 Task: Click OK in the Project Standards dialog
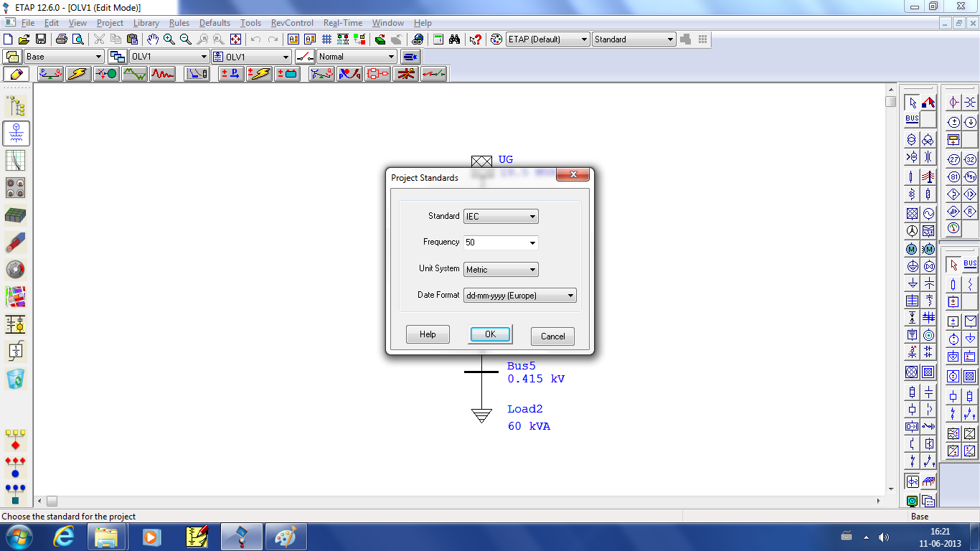coord(490,334)
